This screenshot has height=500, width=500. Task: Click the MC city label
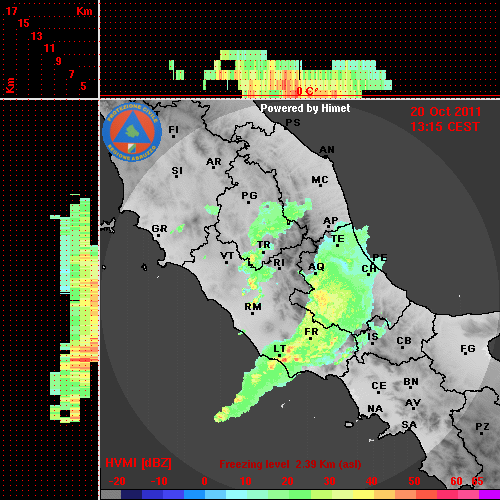coord(320,180)
